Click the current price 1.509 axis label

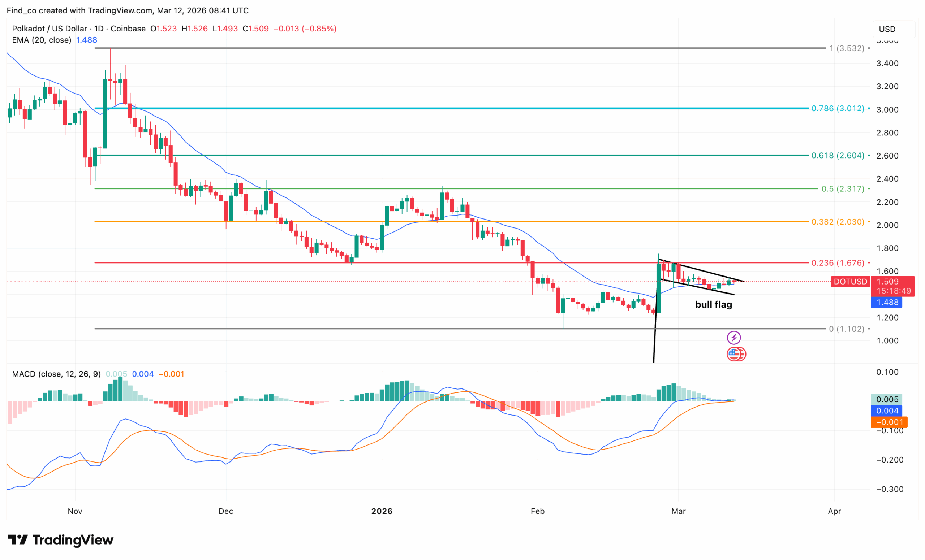[887, 281]
